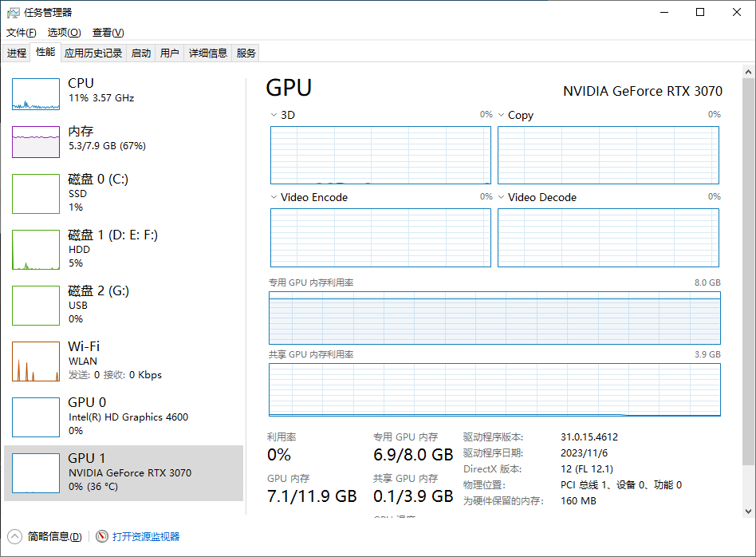The width and height of the screenshot is (756, 557).
Task: Open the Video Encode engine dropdown chevron
Action: pyautogui.click(x=274, y=197)
